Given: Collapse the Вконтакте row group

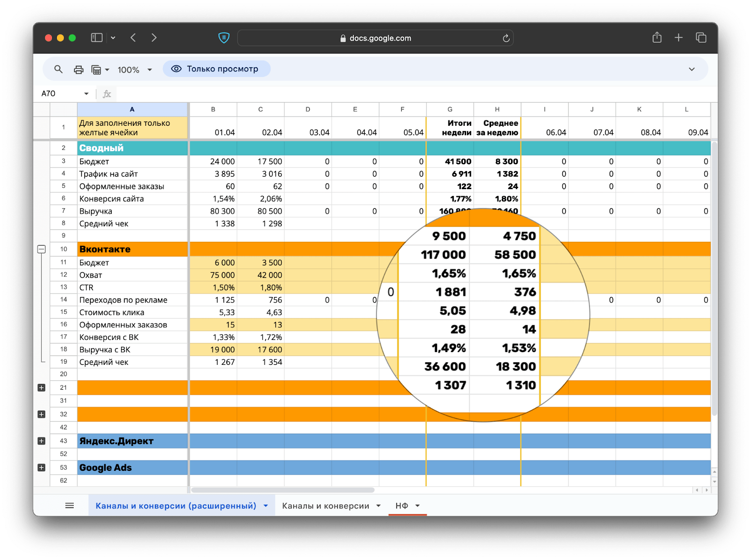Looking at the screenshot, I should 41,249.
